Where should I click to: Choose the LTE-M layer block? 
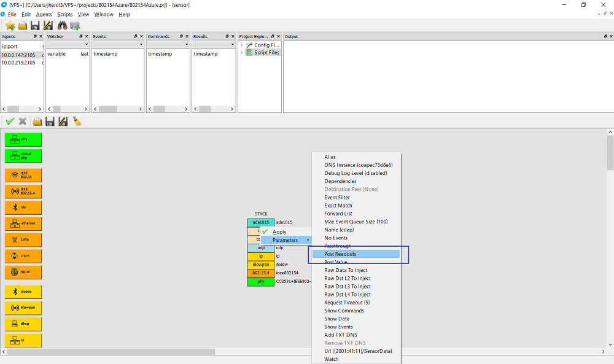[23, 256]
